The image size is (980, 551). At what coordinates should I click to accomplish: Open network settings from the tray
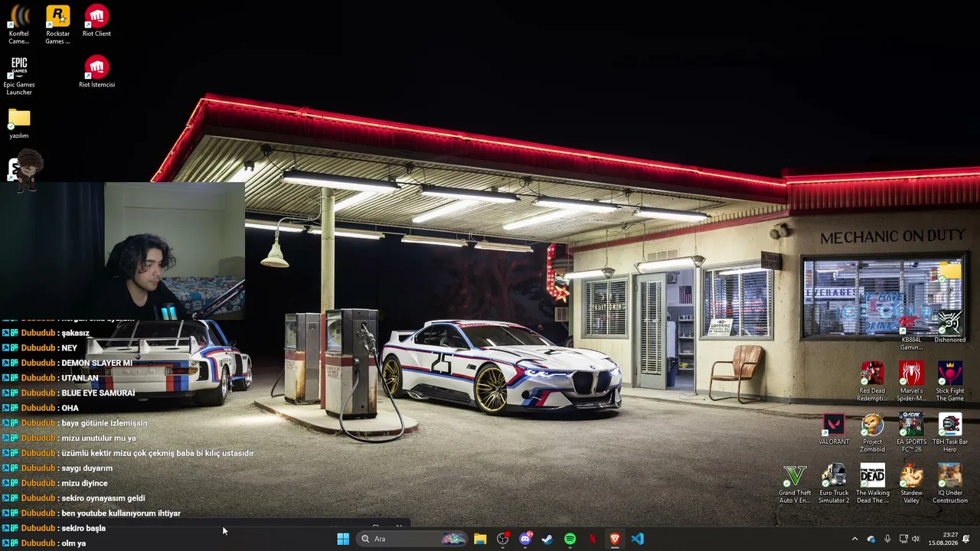click(903, 539)
